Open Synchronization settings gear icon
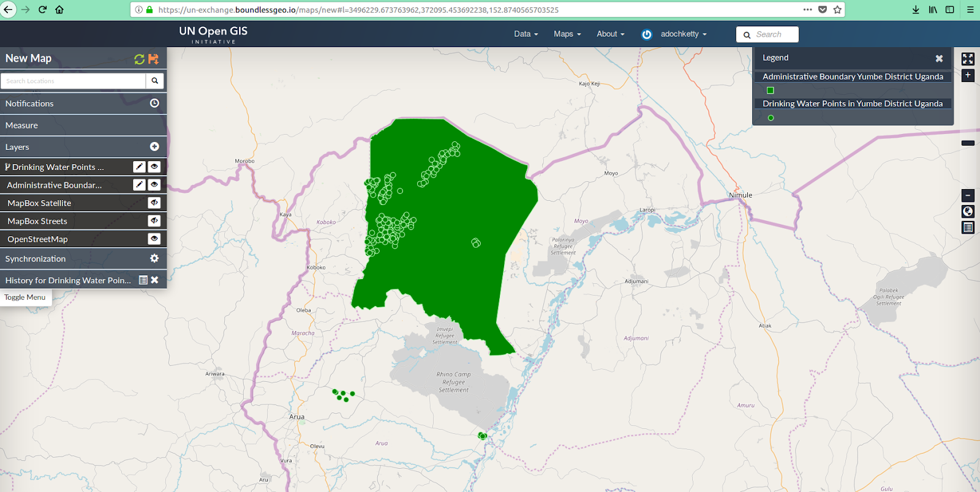The height and width of the screenshot is (492, 980). tap(154, 259)
